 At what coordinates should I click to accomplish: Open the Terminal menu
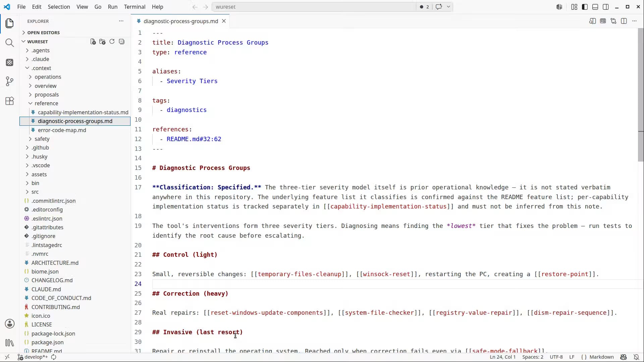(135, 7)
